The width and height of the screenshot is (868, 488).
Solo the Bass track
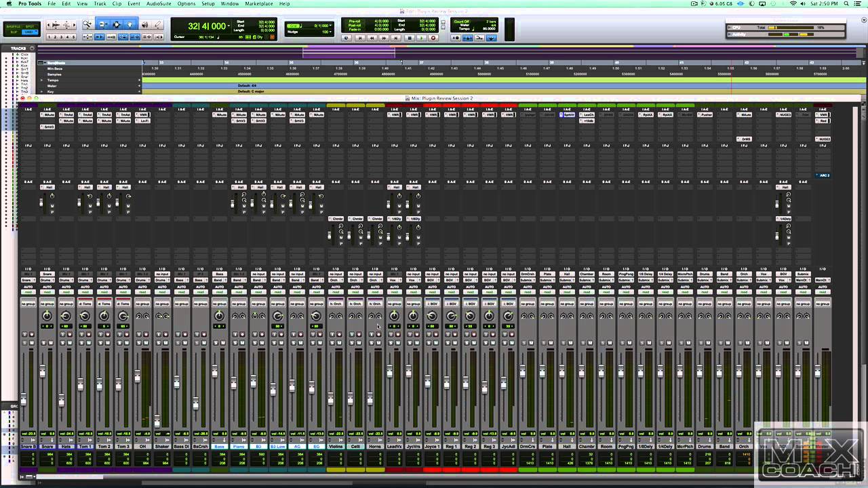click(x=216, y=343)
